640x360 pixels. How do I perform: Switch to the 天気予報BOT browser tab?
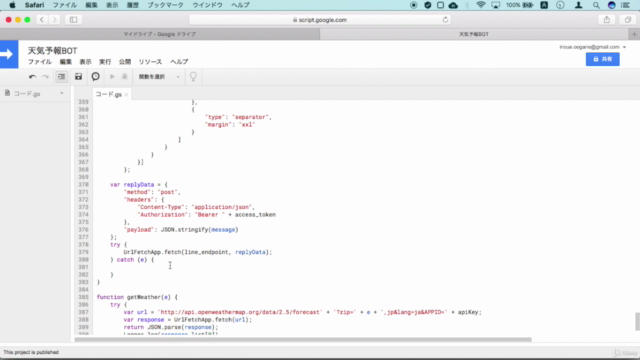(x=474, y=34)
